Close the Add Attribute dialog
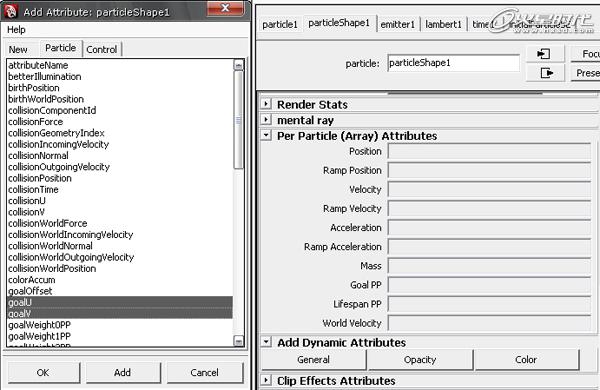Image resolution: width=600 pixels, height=390 pixels. (225, 8)
